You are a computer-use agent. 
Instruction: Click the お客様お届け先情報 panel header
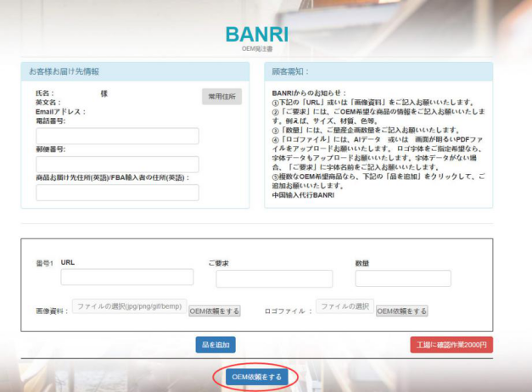(64, 71)
